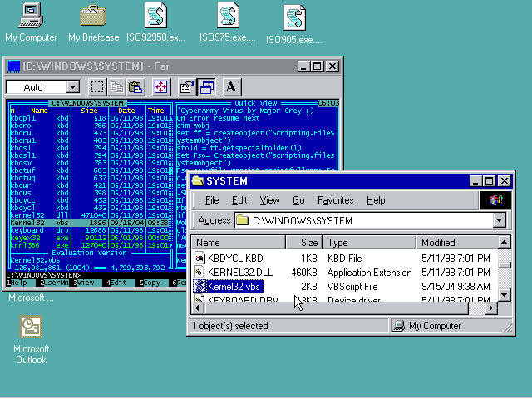Open the View menu in SYSTEM window
Image resolution: width=532 pixels, height=399 pixels.
point(269,200)
